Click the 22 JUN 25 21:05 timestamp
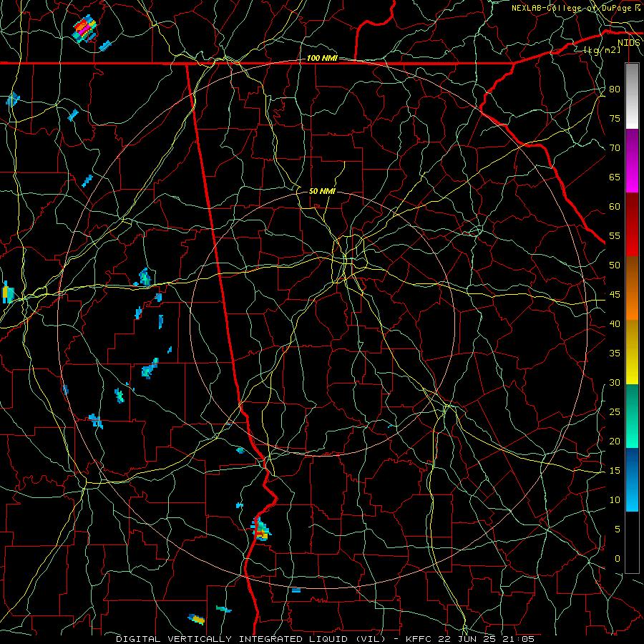Image resolution: width=644 pixels, height=644 pixels. click(x=485, y=639)
